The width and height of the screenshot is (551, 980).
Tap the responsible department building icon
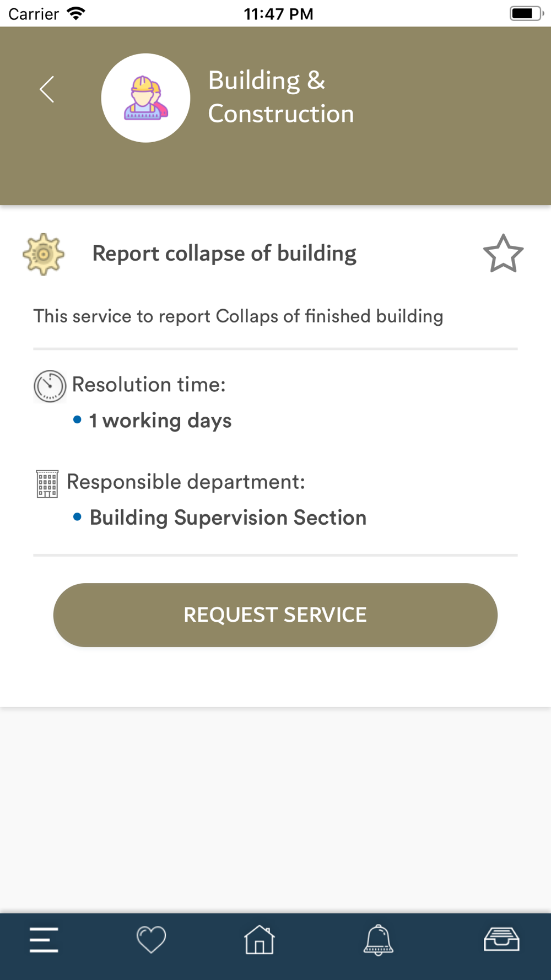coord(47,483)
